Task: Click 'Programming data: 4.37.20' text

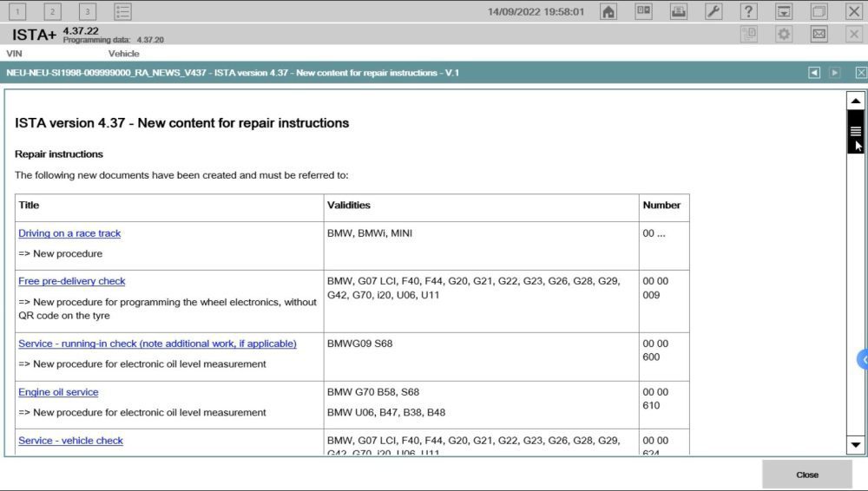Action: tap(113, 40)
